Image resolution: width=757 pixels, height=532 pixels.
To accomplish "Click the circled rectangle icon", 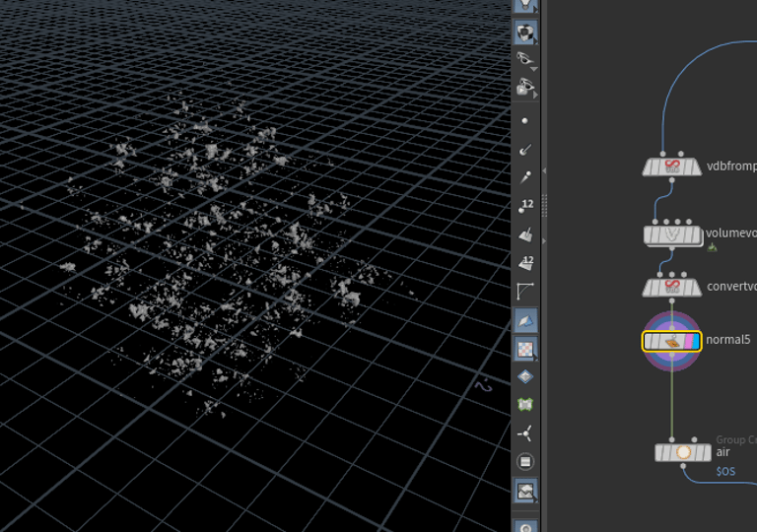I will (x=525, y=462).
